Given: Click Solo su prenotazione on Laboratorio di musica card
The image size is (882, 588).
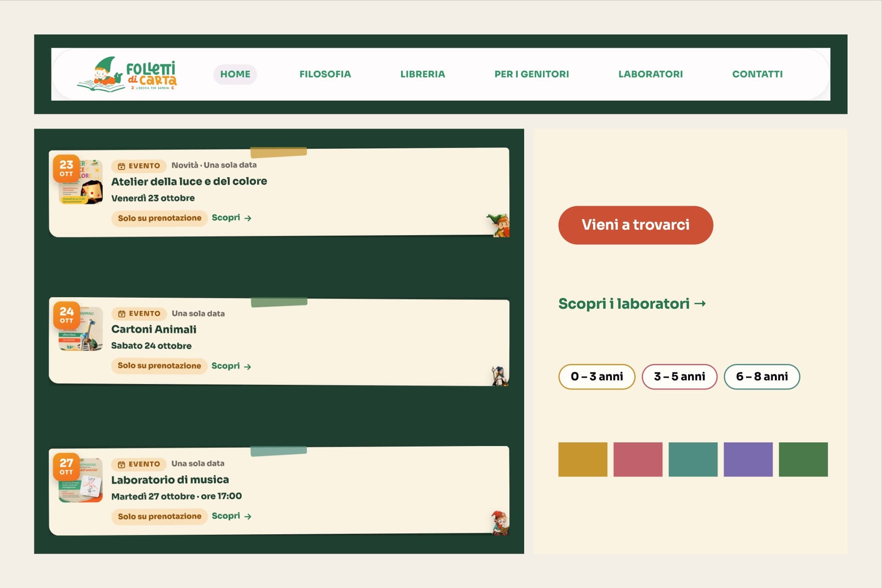Looking at the screenshot, I should click(x=159, y=516).
